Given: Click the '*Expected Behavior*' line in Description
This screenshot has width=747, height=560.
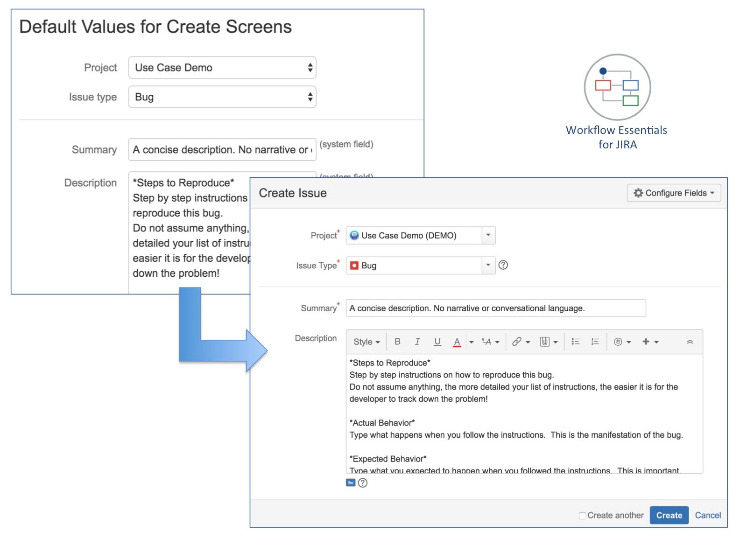Looking at the screenshot, I should 388,459.
